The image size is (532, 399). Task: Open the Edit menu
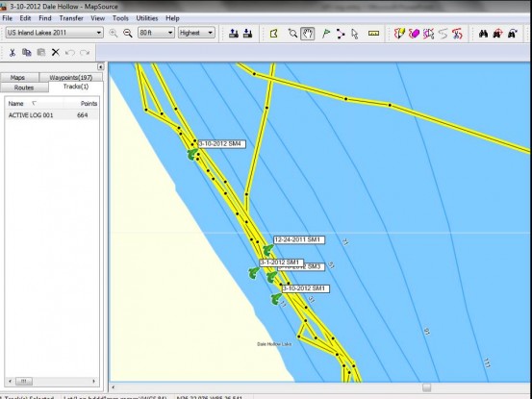25,18
